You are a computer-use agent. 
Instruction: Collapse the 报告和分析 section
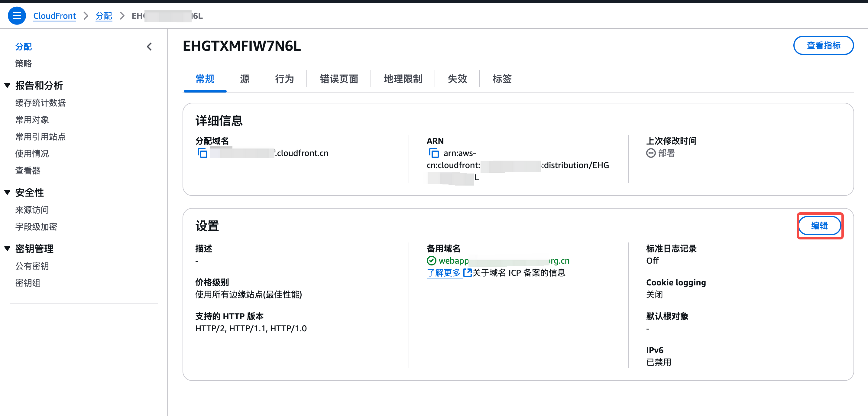click(8, 85)
